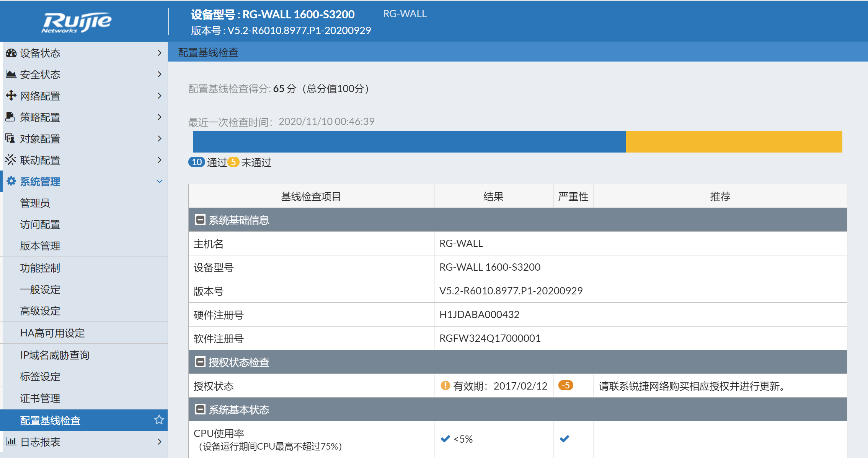The height and width of the screenshot is (458, 868).
Task: Click the RG-WALL hostname link in header
Action: [405, 14]
